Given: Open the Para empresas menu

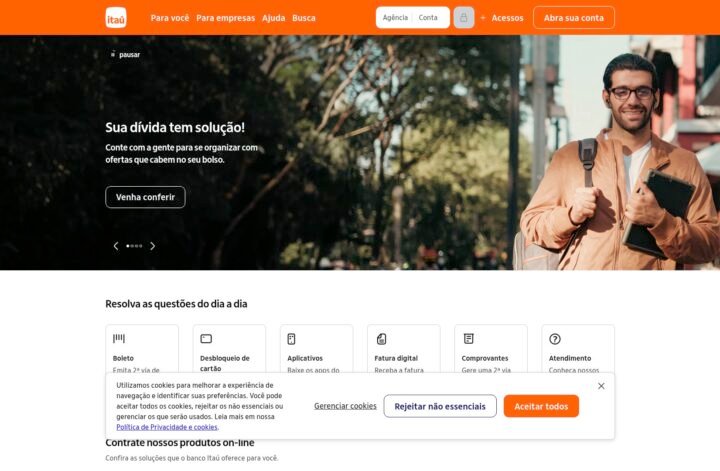Looking at the screenshot, I should pyautogui.click(x=225, y=18).
